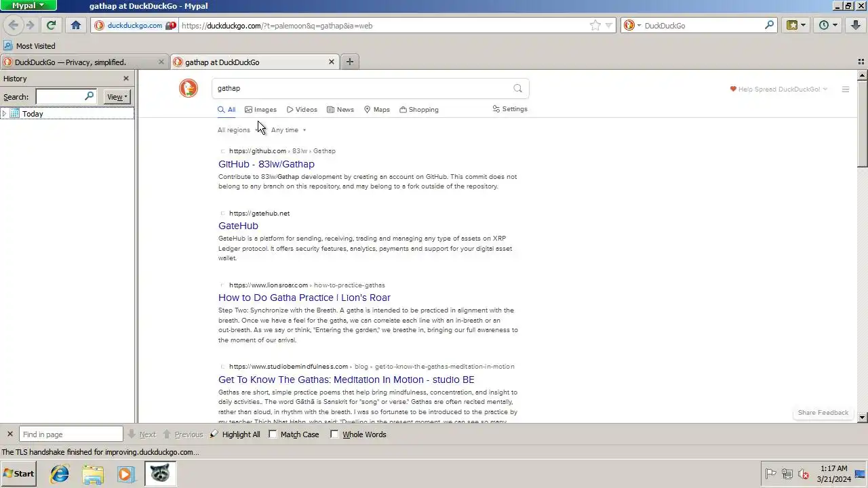Select the Videos results tab
Viewport: 868px width, 488px height.
302,109
